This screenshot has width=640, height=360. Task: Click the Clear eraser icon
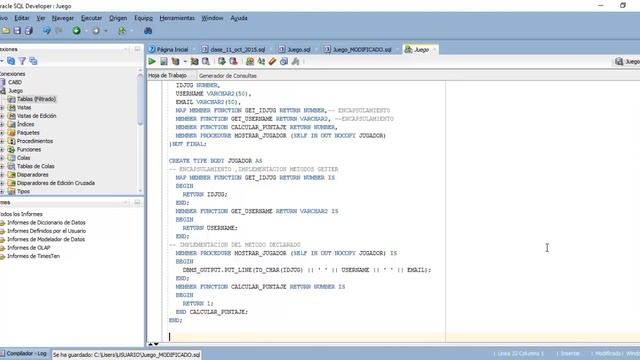click(272, 62)
